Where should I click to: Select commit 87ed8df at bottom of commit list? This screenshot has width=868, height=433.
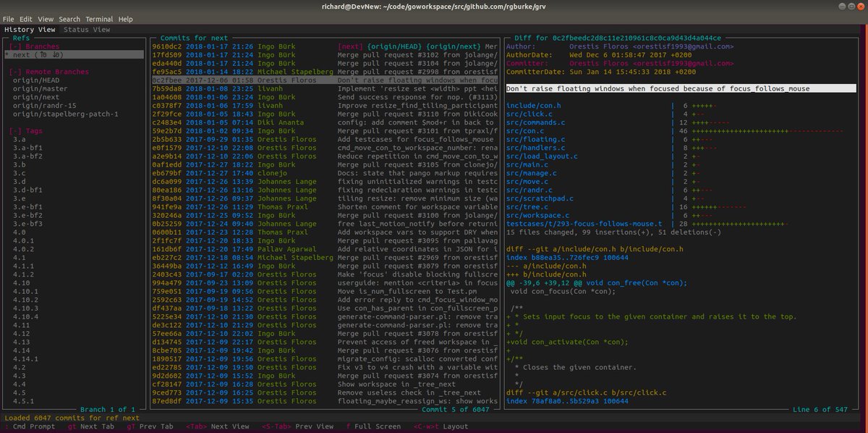tap(325, 401)
